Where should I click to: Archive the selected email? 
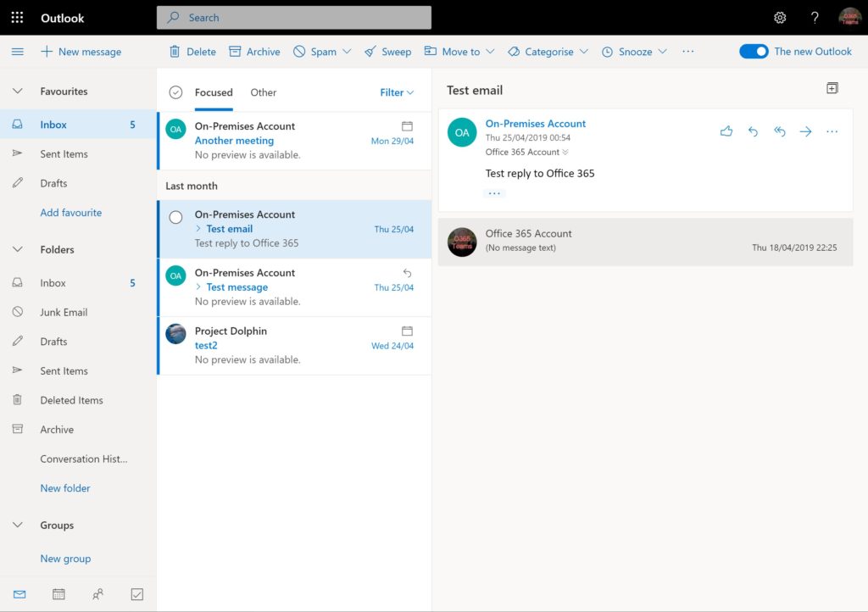(254, 52)
